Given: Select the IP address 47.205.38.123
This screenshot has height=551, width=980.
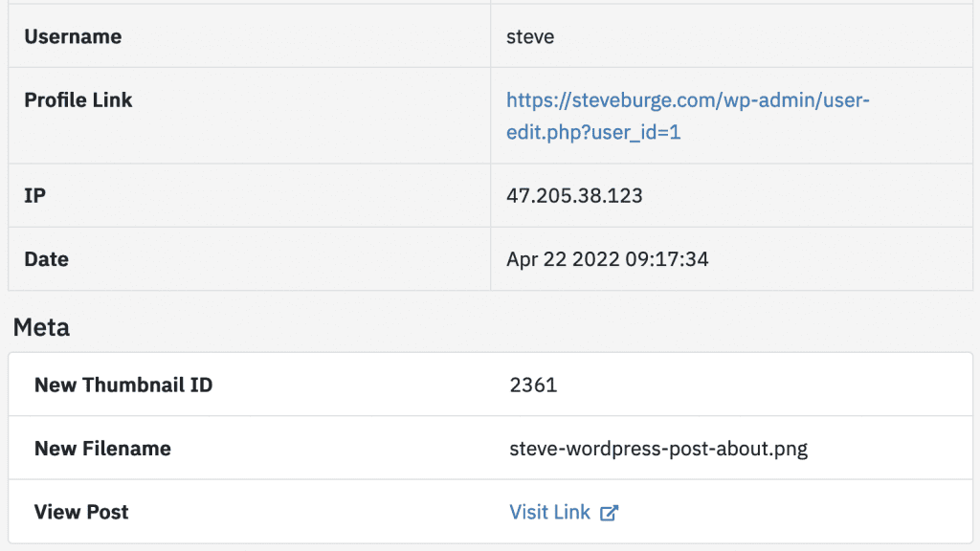Looking at the screenshot, I should tap(574, 195).
